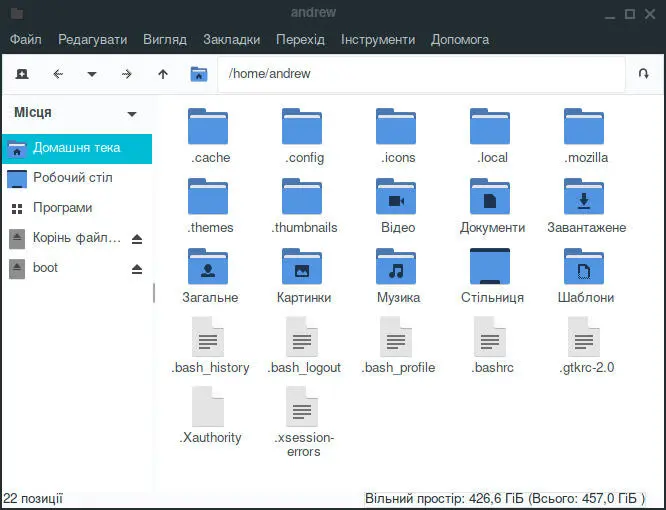666x510 pixels.
Task: Select the Документи folder icon
Action: pyautogui.click(x=490, y=197)
